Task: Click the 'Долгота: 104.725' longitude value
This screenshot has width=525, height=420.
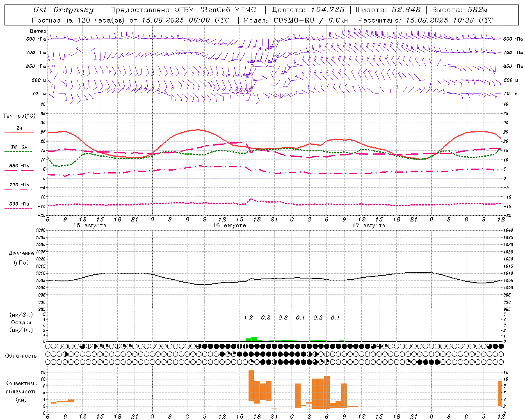Action: (308, 10)
